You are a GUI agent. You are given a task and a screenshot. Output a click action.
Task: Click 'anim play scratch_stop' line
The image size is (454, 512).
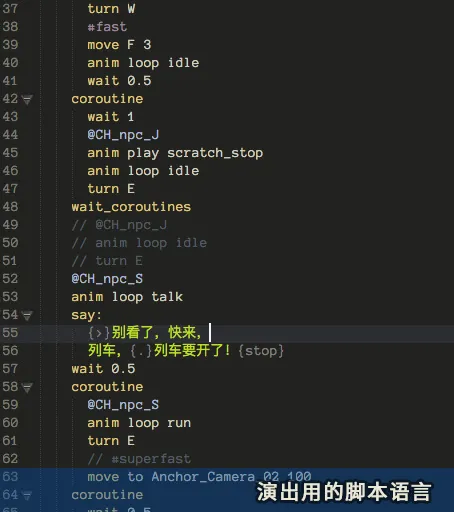point(175,153)
